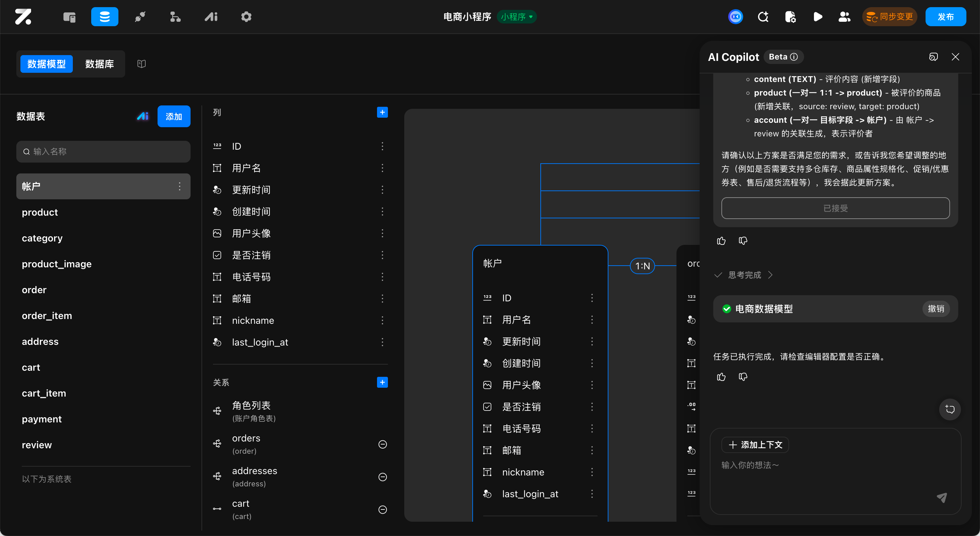Click the 已接受 button
Viewport: 980px width, 536px height.
click(x=835, y=208)
